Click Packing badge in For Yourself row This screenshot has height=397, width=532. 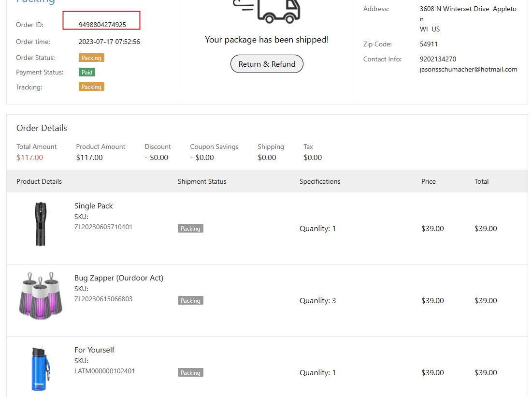tap(190, 372)
